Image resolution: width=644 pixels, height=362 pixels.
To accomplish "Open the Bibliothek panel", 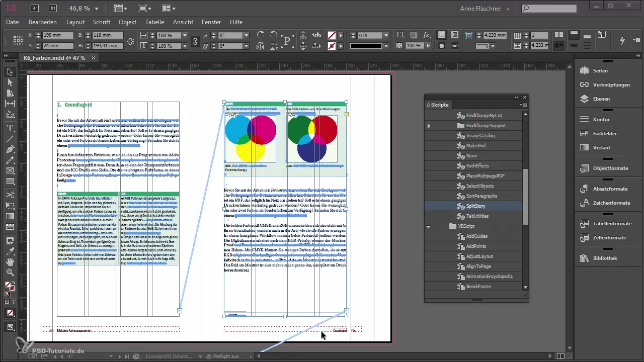I will (x=605, y=258).
